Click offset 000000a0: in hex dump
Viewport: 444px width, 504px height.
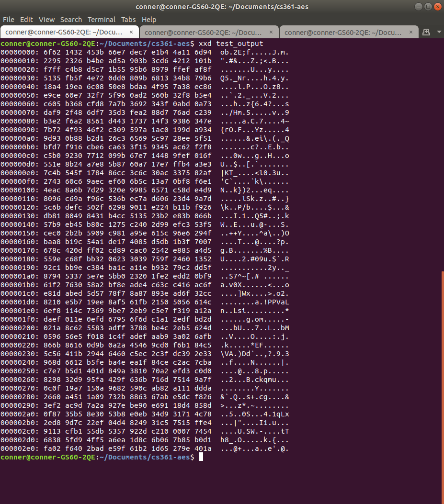(20, 138)
